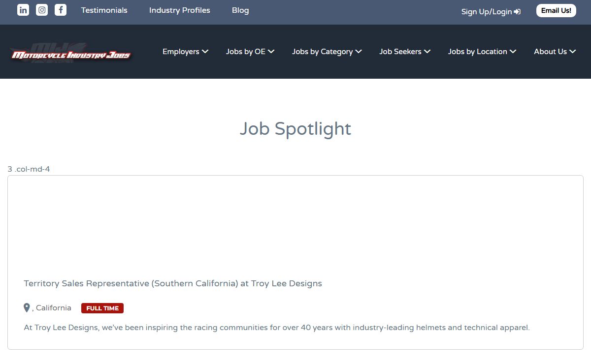Visit the Blog link
591x364 pixels.
[240, 10]
